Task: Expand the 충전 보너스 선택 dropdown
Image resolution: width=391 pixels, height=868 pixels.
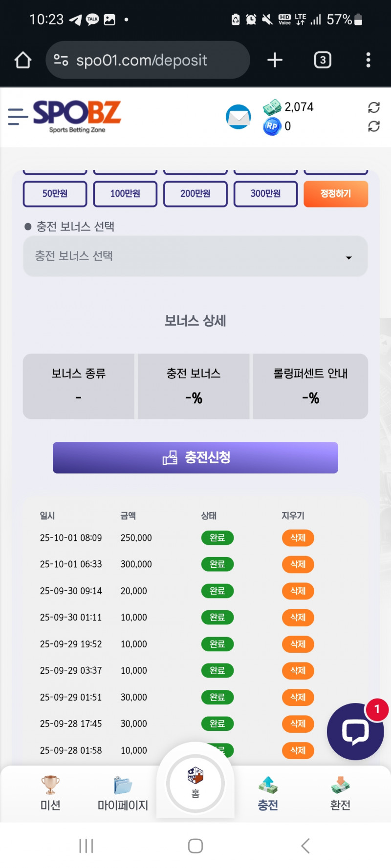Action: tap(195, 257)
